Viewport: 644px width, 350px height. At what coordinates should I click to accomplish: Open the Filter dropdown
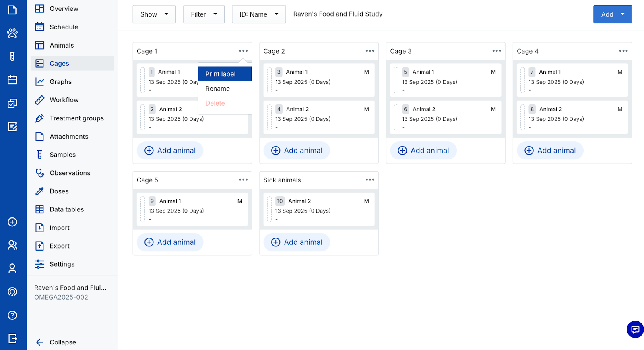coord(204,14)
